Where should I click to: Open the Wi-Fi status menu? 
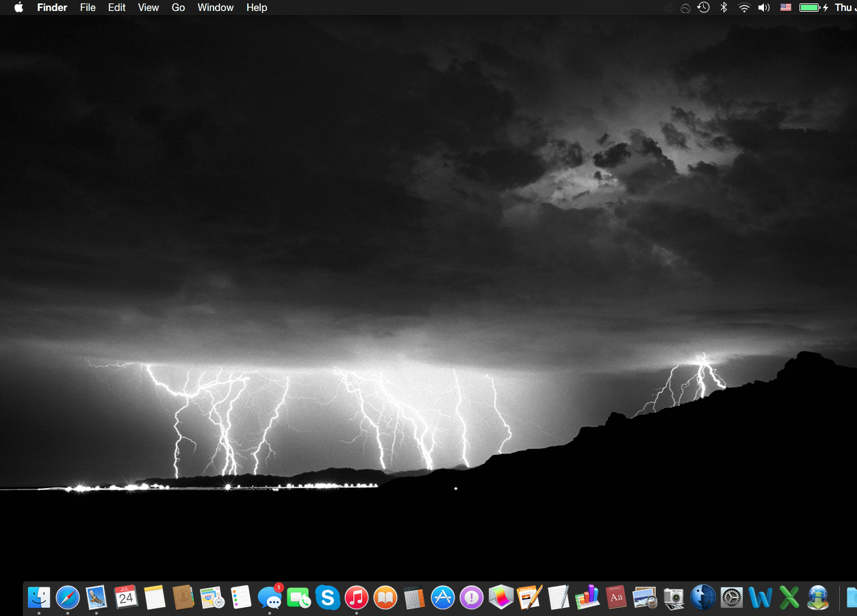(x=744, y=8)
